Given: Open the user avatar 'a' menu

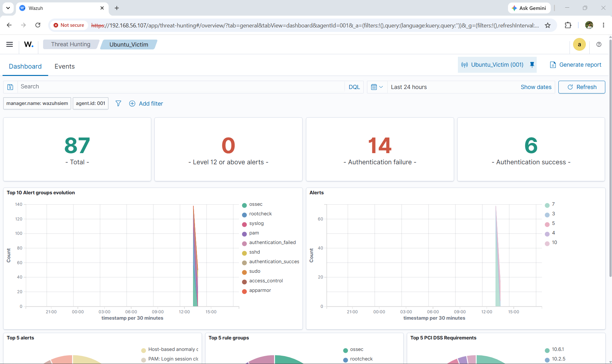Looking at the screenshot, I should coord(579,44).
